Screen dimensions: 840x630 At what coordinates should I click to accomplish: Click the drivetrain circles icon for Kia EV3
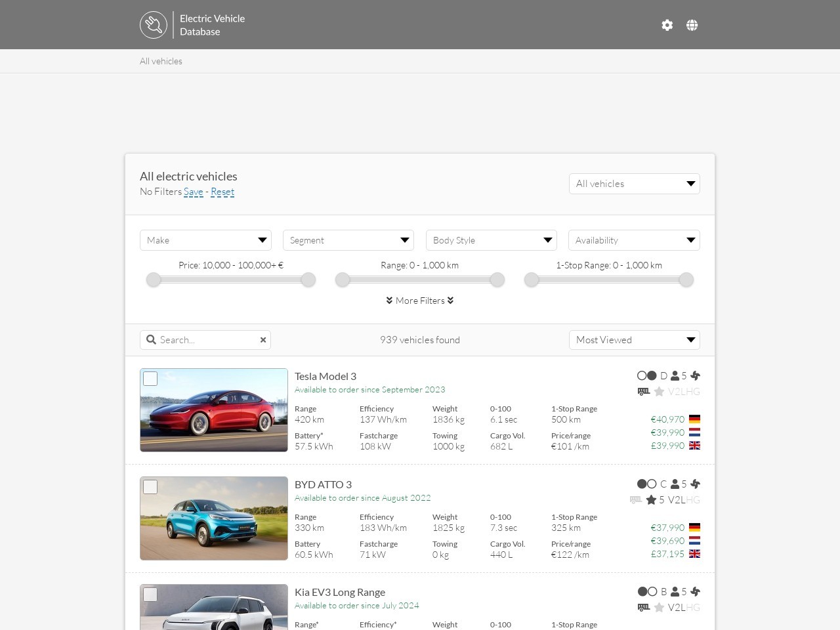tap(647, 592)
